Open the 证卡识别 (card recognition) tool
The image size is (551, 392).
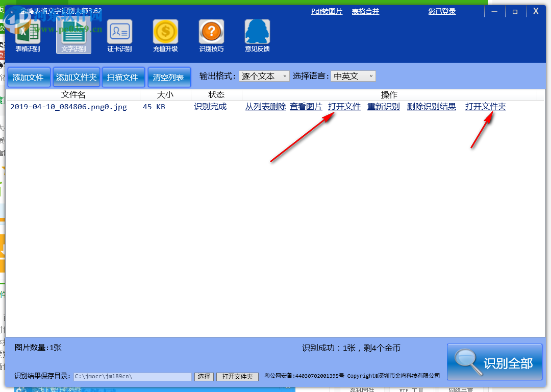[x=119, y=36]
